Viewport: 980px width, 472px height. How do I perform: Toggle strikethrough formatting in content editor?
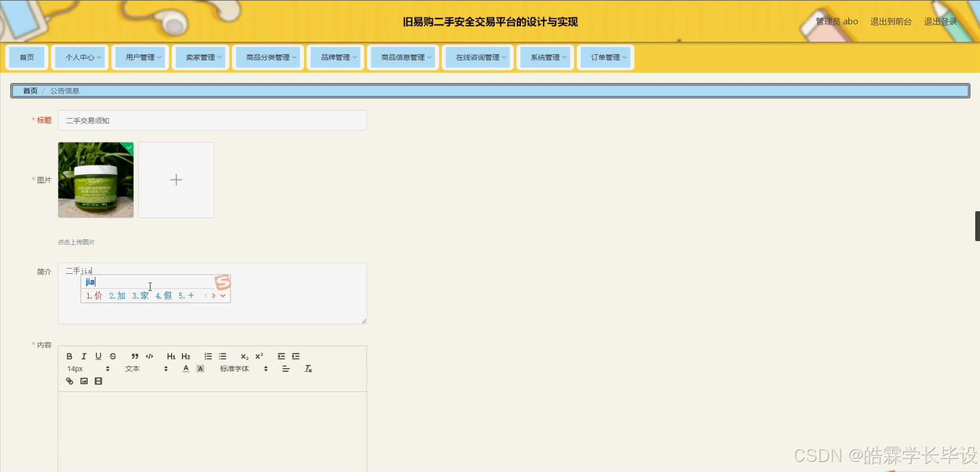(113, 356)
